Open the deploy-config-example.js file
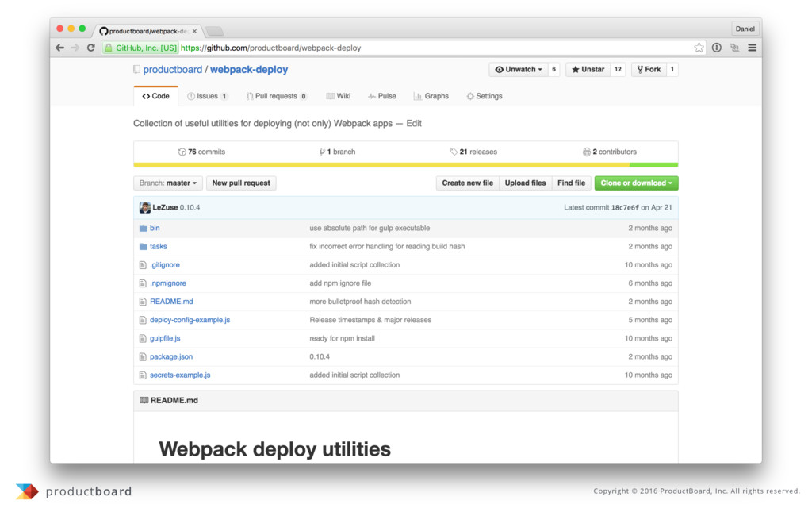The height and width of the screenshot is (508, 812). (x=190, y=321)
